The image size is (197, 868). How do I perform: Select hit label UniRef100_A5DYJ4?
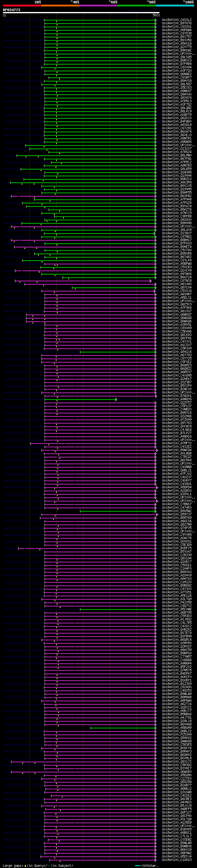pos(177,856)
